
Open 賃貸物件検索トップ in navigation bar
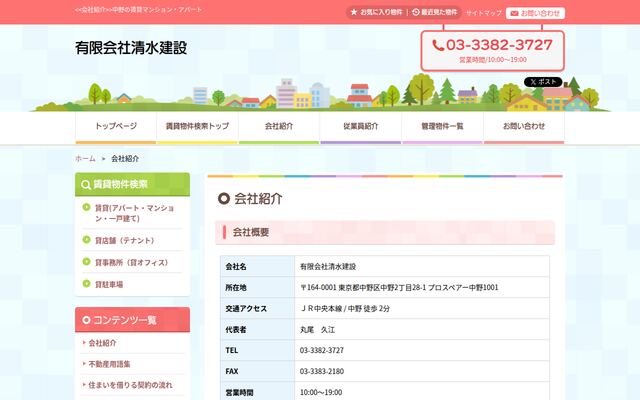tap(197, 128)
